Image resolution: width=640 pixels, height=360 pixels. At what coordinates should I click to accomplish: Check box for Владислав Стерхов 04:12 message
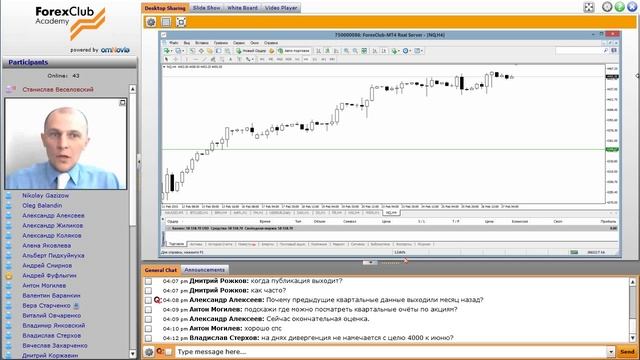coord(149,338)
